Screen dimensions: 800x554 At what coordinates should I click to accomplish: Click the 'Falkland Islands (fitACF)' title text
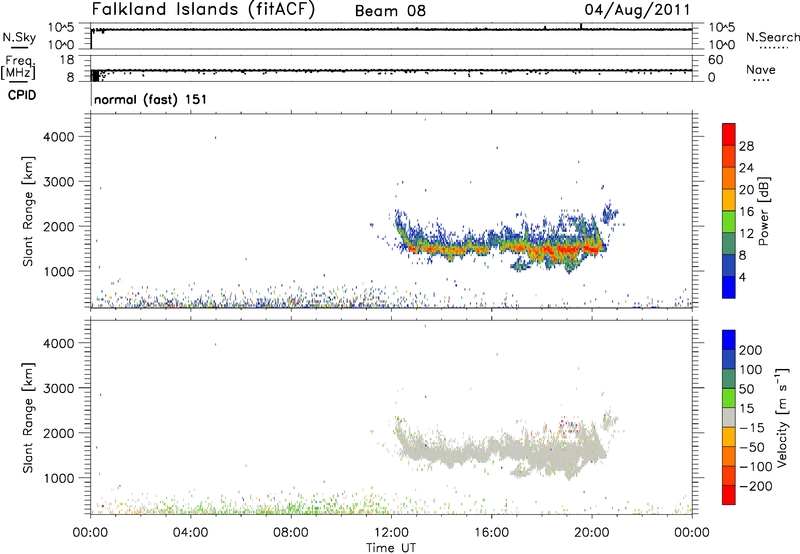(203, 9)
